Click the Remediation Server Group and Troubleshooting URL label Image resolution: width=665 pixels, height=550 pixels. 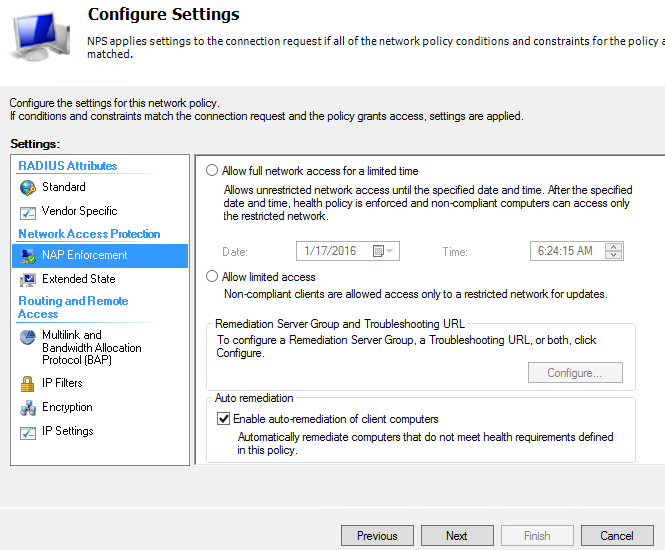tap(340, 324)
